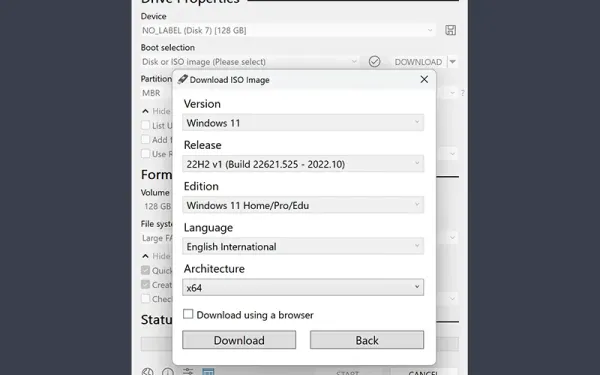Open the Device dropdown NO_LABEL Disk 7
The width and height of the screenshot is (600, 375).
coord(288,30)
